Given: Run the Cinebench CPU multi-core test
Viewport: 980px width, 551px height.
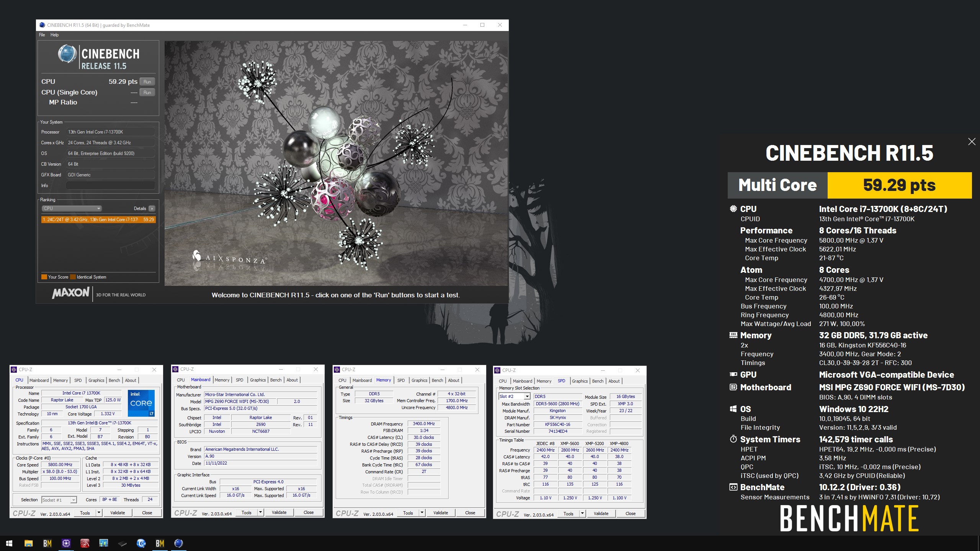Looking at the screenshot, I should [x=147, y=82].
